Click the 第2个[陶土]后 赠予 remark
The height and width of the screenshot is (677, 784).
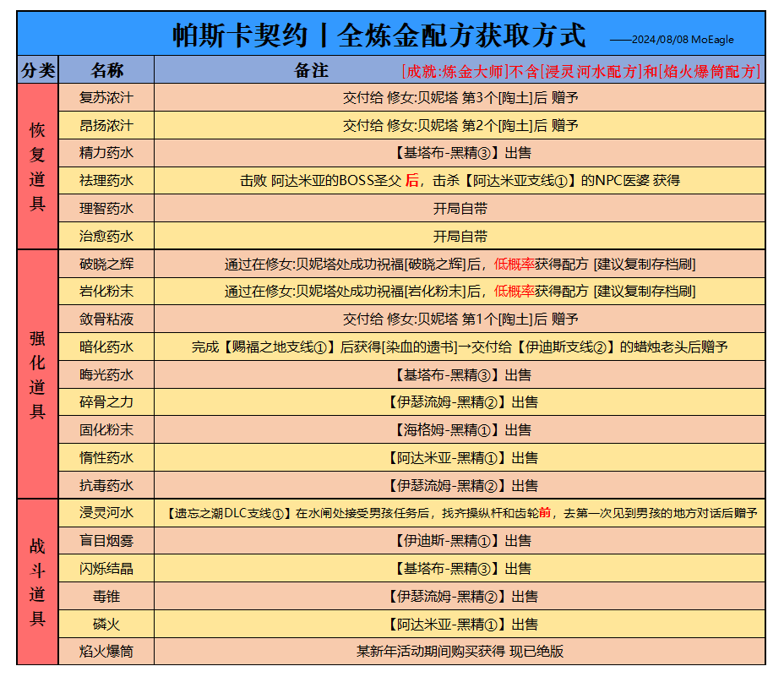tap(460, 125)
